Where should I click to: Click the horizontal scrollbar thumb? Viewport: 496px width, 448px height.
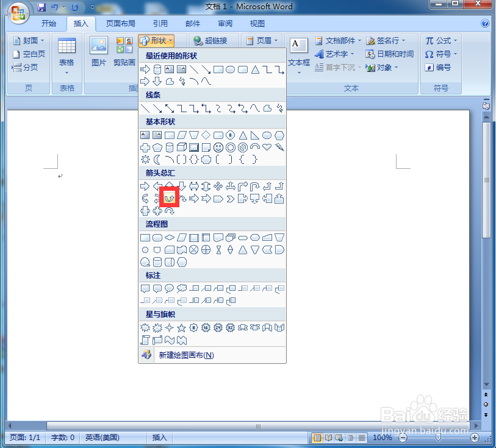coord(259,426)
